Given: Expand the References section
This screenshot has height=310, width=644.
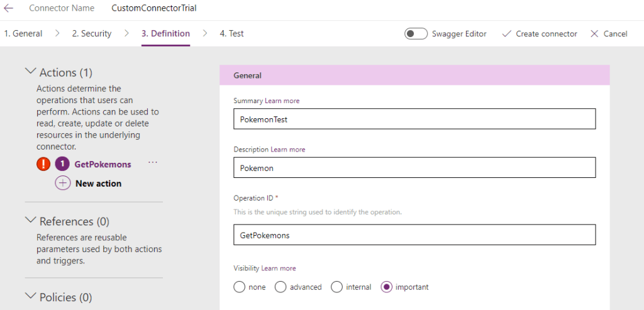Looking at the screenshot, I should (x=30, y=221).
